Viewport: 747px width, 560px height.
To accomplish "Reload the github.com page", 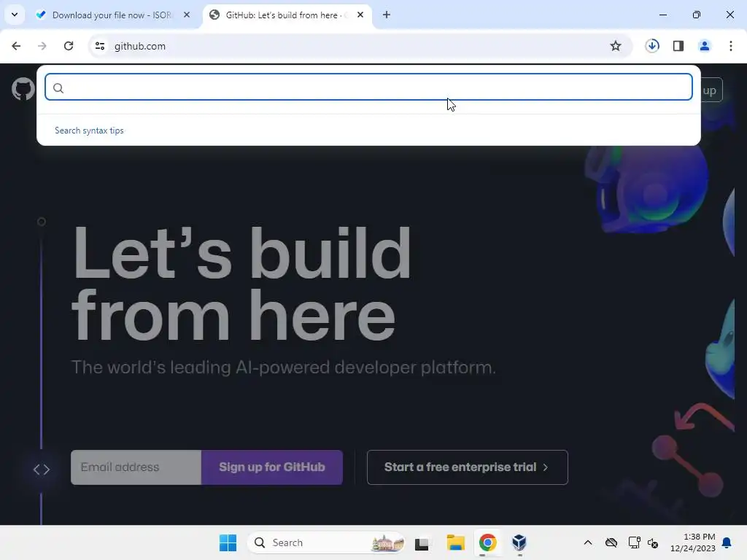I will coord(69,46).
